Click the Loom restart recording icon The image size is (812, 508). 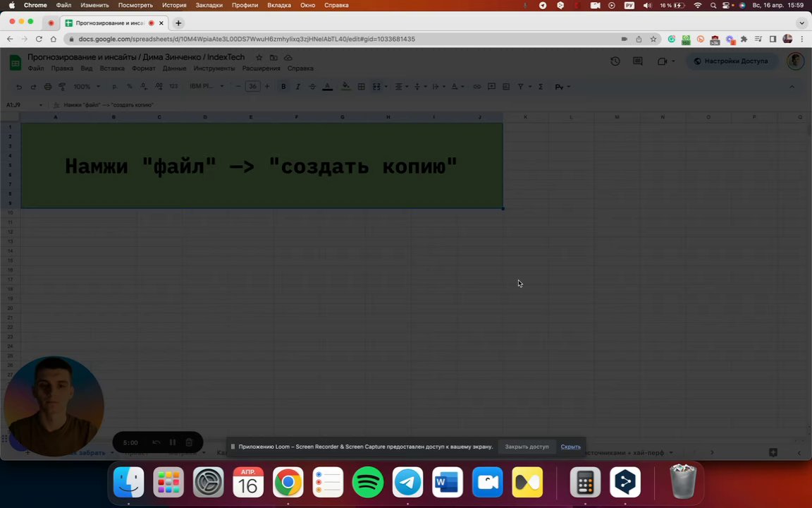coord(156,442)
